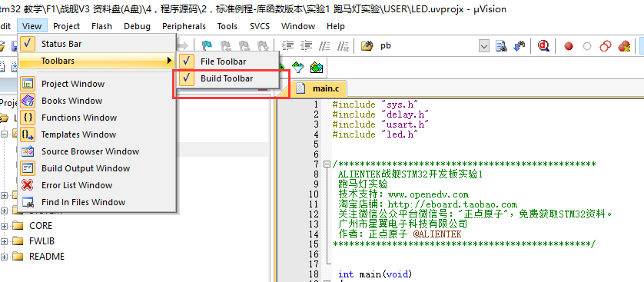Image resolution: width=644 pixels, height=282 pixels.
Task: Select the FWLIB folder in project tree
Action: point(42,241)
